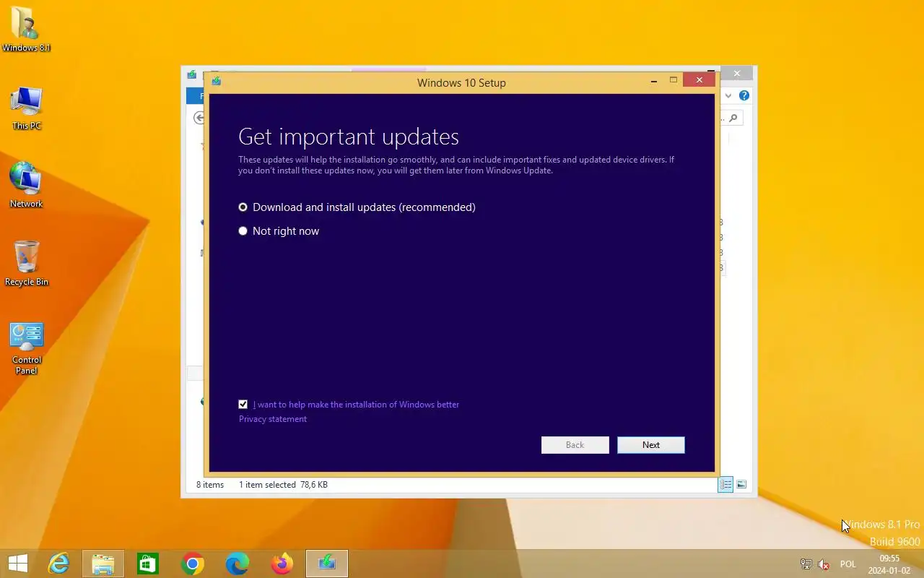Click the Explorer back arrow button
This screenshot has height=578, width=924.
(199, 118)
